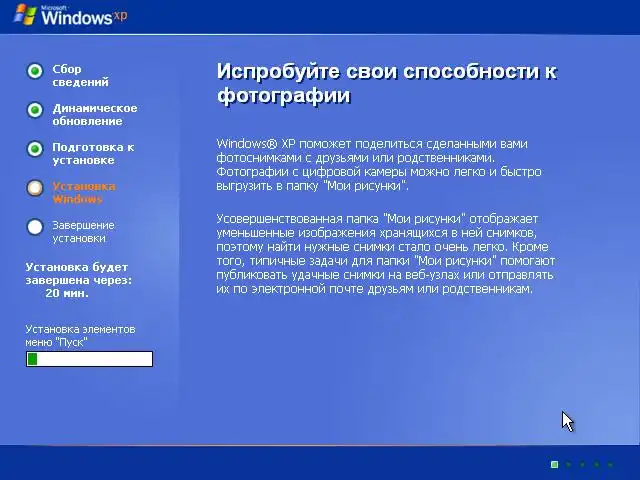
Task: Click the paragraph starting Усовершенствованная папка
Action: tap(386, 253)
